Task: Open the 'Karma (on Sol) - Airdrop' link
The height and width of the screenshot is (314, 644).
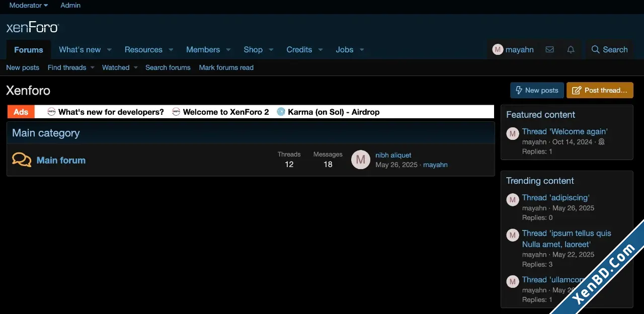Action: tap(334, 112)
